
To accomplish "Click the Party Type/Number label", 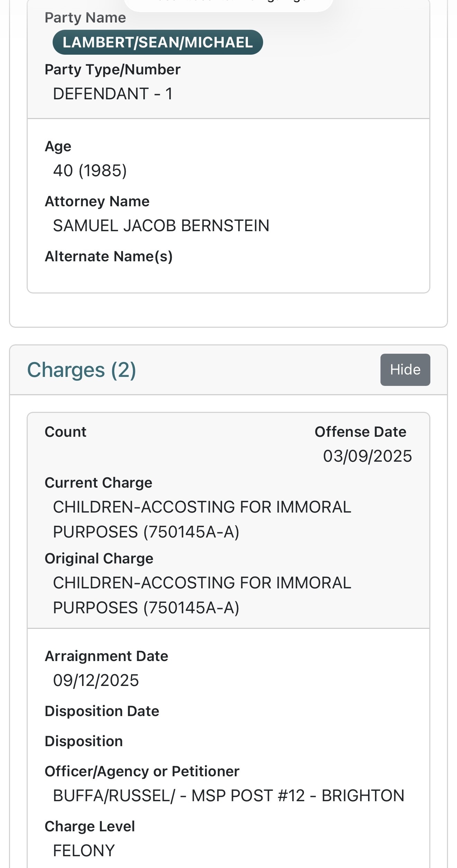I will coord(113,70).
